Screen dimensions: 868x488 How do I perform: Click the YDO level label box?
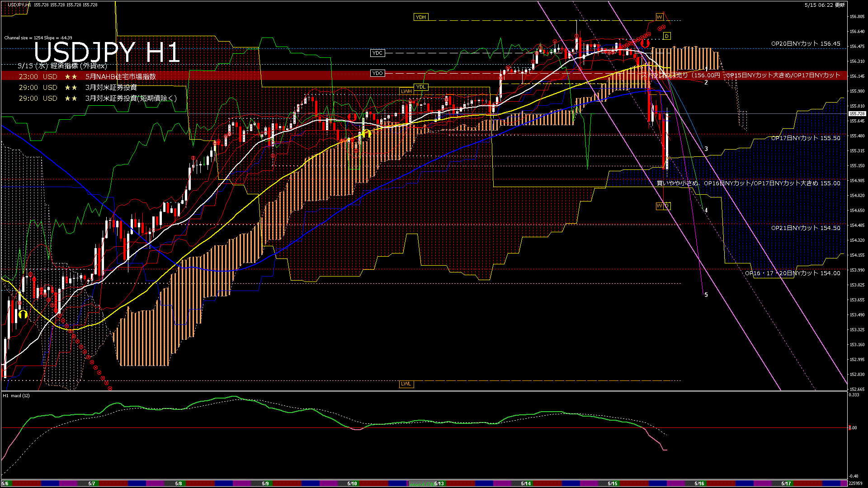[x=377, y=73]
